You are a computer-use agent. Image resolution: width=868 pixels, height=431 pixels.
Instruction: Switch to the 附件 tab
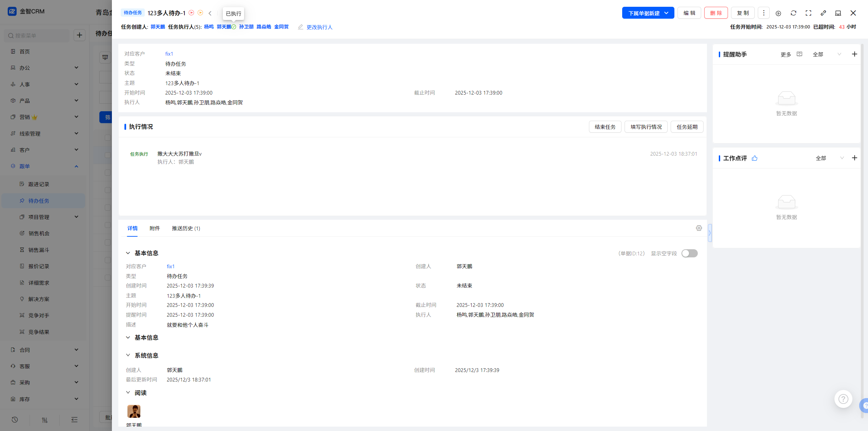click(x=155, y=228)
